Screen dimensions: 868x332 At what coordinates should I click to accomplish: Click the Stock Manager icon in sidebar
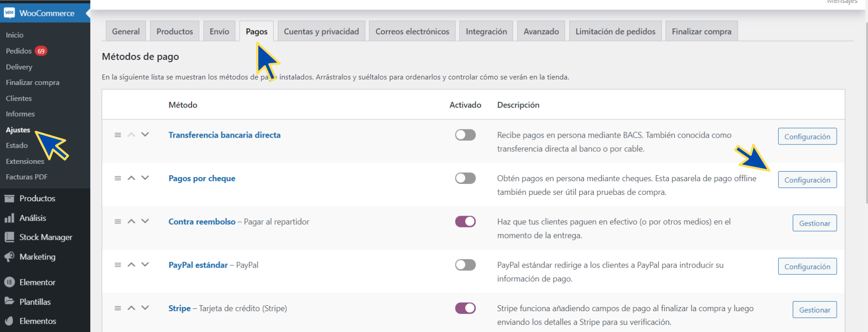click(9, 237)
